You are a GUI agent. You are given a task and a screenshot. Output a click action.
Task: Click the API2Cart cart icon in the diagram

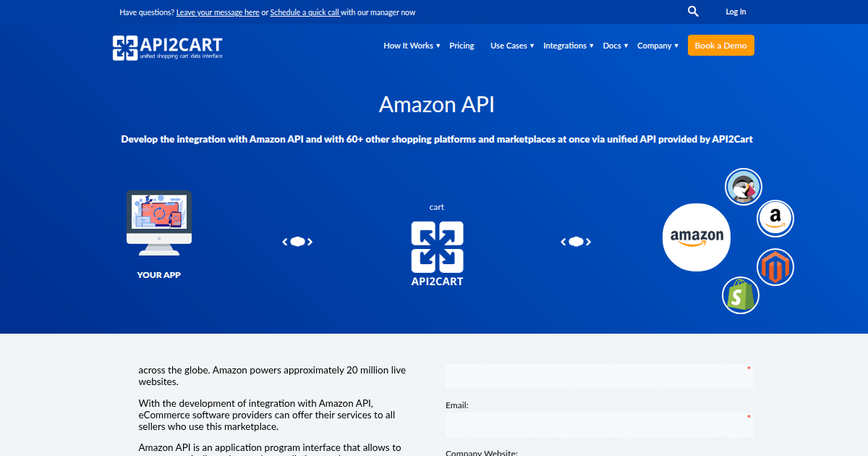pyautogui.click(x=437, y=248)
